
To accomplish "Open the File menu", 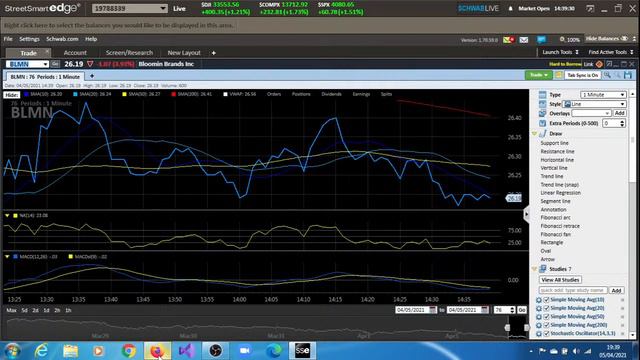I will coord(8,39).
